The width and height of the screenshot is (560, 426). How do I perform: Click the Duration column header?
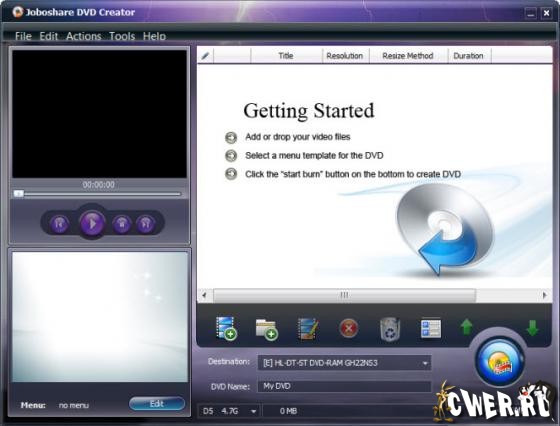[x=469, y=56]
